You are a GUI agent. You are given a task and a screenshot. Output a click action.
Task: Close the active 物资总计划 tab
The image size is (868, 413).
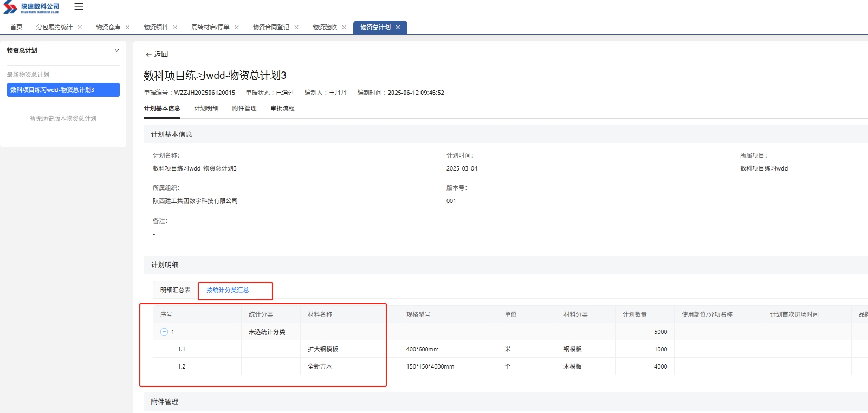398,27
